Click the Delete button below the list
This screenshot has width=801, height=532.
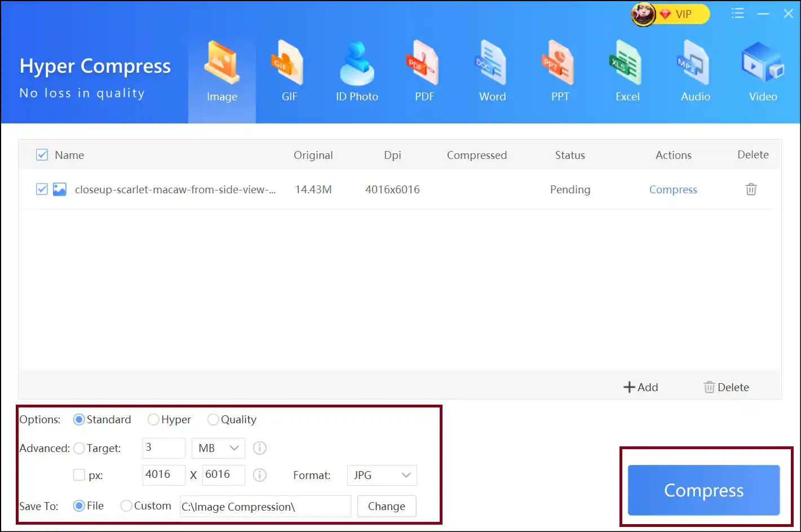tap(727, 387)
